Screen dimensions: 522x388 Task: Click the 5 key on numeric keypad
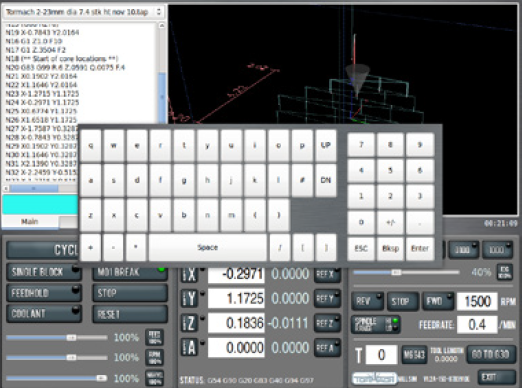pyautogui.click(x=390, y=171)
